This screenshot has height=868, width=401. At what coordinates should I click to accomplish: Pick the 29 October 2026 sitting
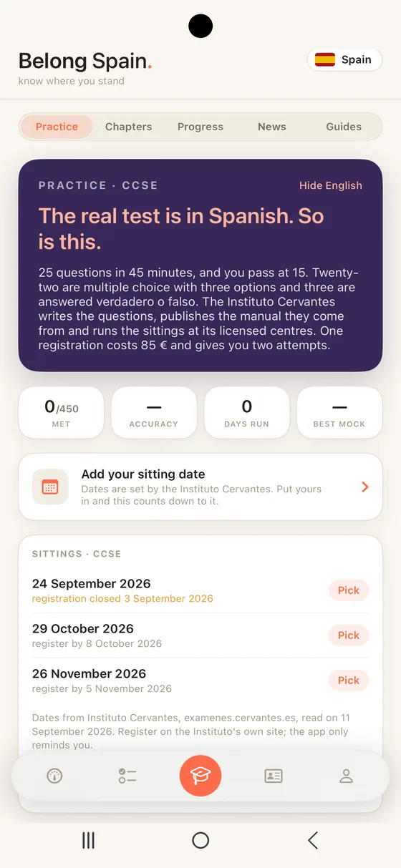[x=349, y=635]
